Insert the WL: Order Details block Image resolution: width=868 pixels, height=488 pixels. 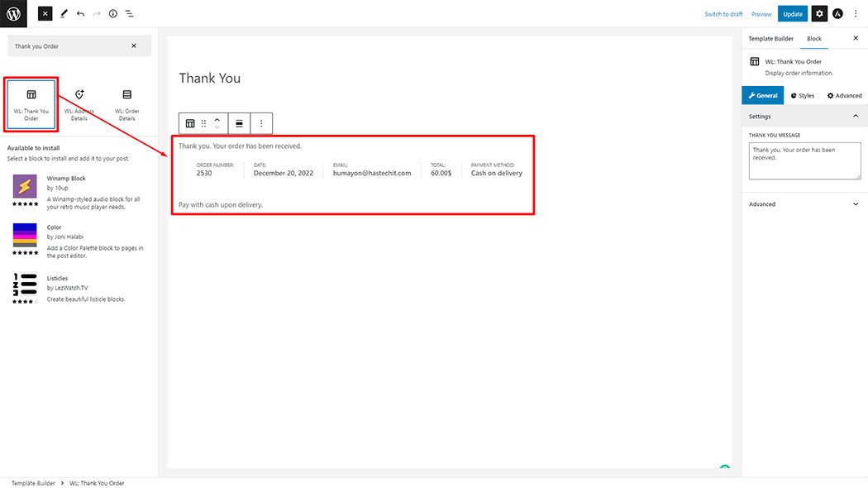[x=126, y=105]
